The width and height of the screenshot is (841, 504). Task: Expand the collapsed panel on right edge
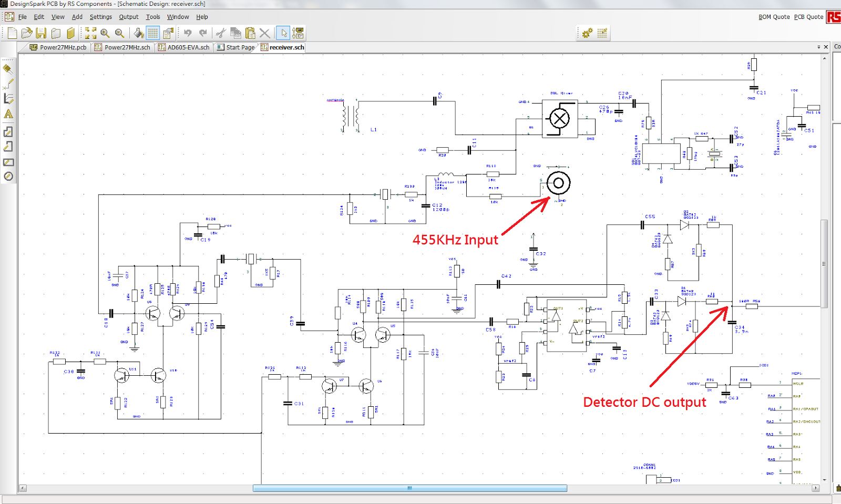click(837, 47)
